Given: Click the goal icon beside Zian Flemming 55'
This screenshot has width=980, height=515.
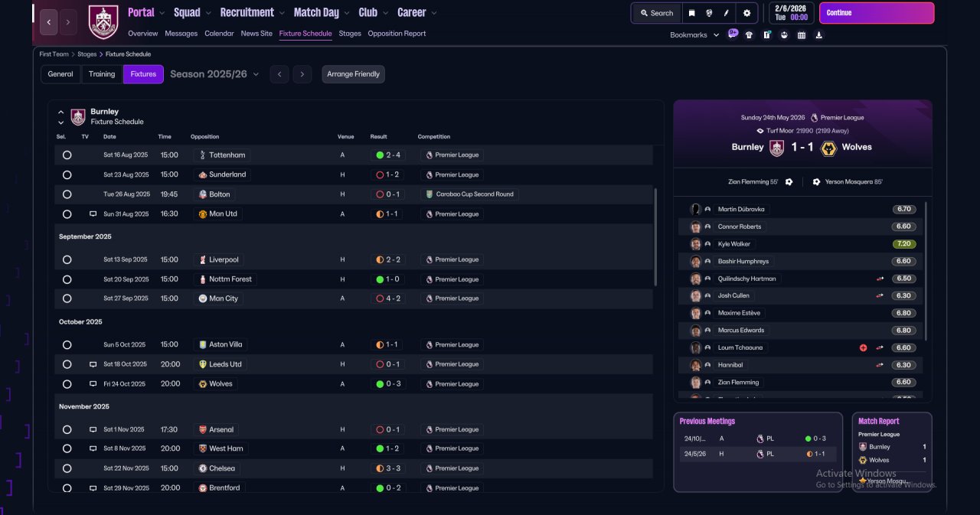Looking at the screenshot, I should click(789, 182).
